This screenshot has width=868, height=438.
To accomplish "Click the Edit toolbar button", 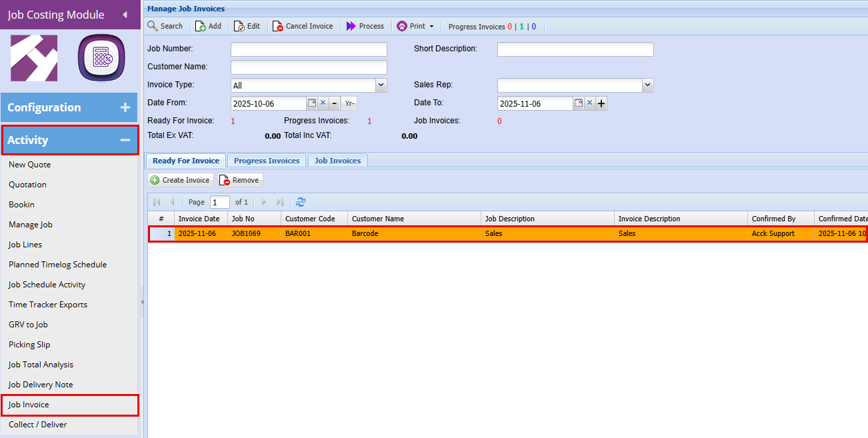I will click(247, 26).
